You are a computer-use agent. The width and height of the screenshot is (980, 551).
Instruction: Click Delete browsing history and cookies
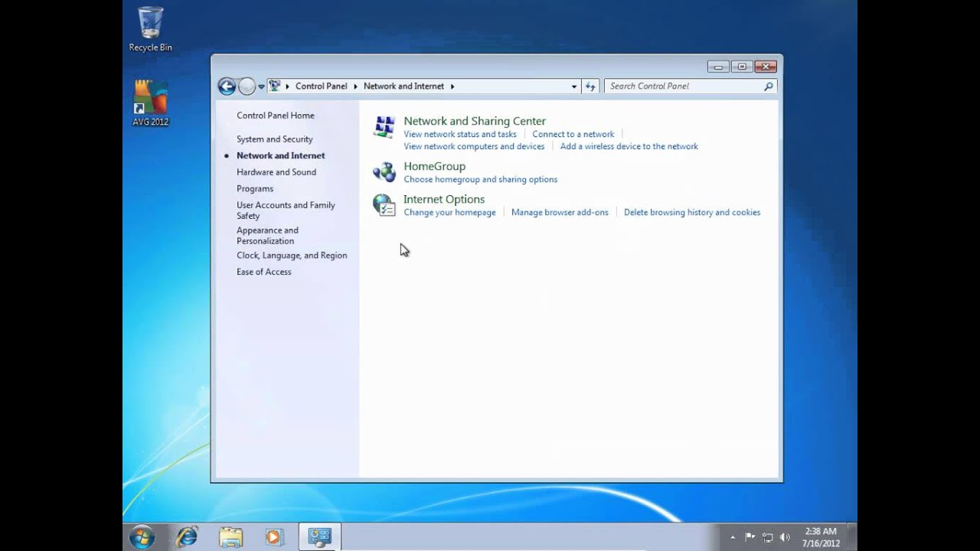point(692,213)
